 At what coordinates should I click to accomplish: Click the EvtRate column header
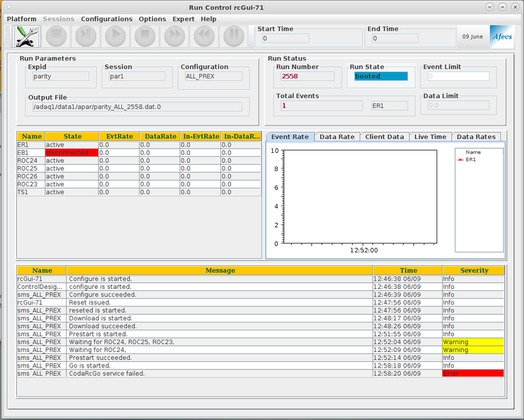tap(119, 136)
